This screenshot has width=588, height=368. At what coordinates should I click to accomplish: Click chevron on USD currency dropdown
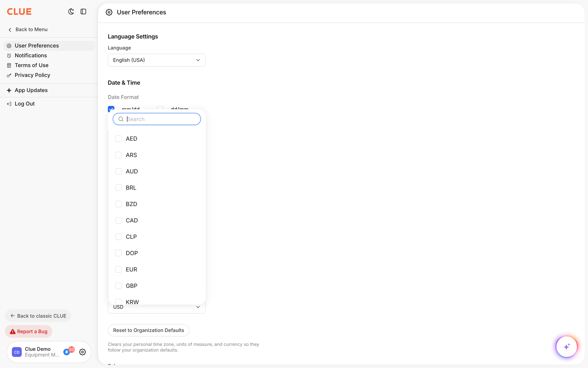(x=198, y=307)
